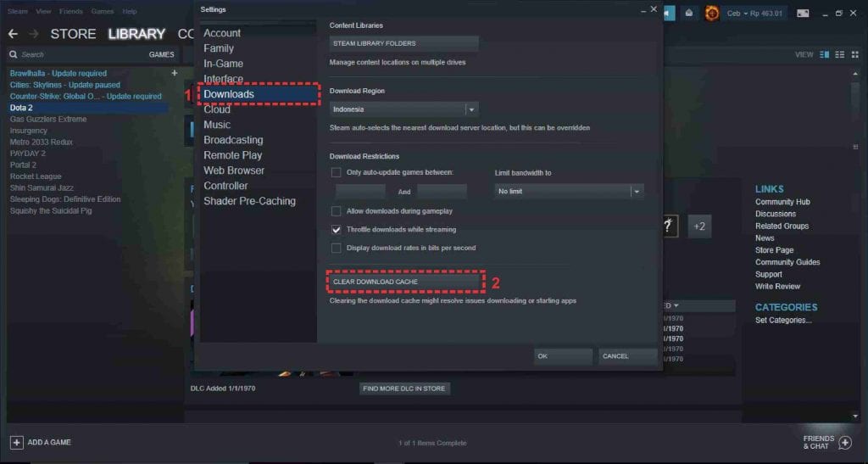Select the grid view icon
868x464 pixels.
click(855, 54)
